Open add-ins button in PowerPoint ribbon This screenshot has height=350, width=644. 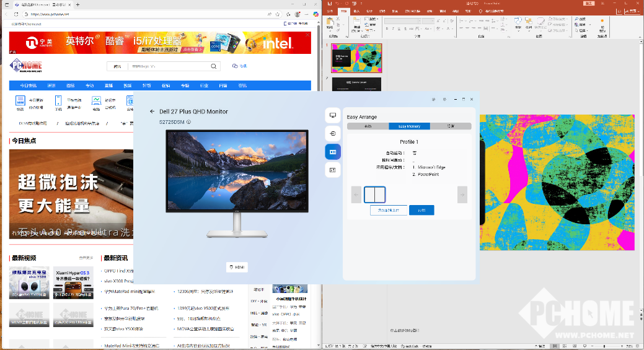[x=602, y=25]
